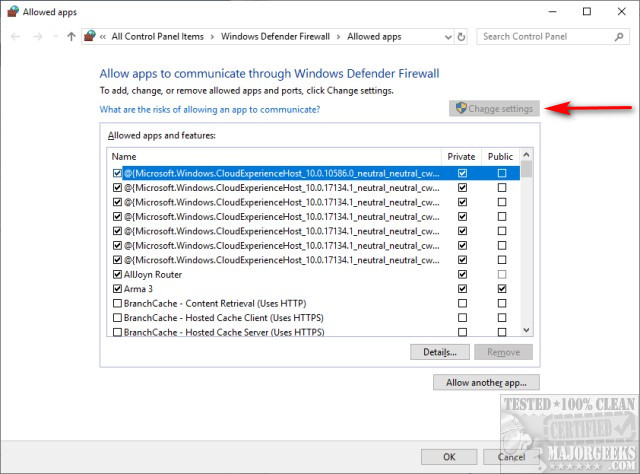
Task: Expand the hidden breadcrumb « chevrons
Action: tap(103, 37)
